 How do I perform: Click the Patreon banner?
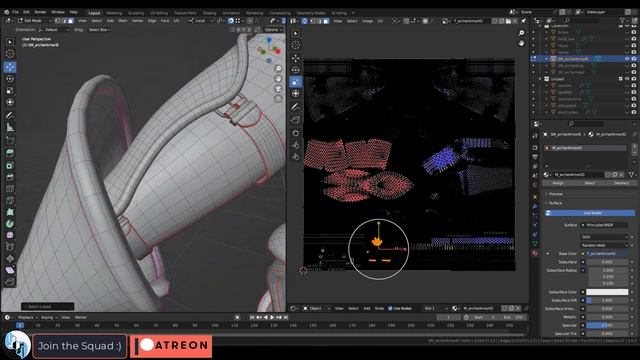pyautogui.click(x=171, y=346)
